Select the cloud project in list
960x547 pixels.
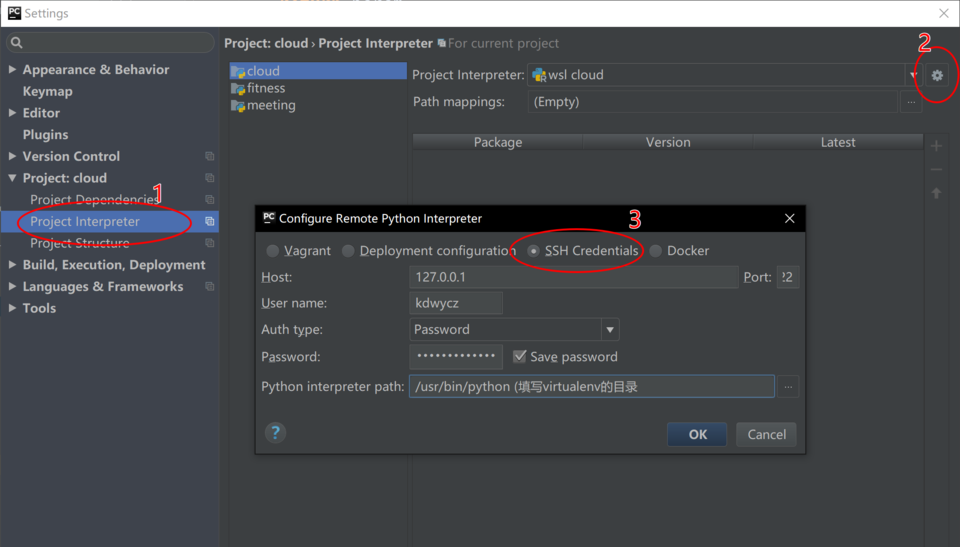[318, 71]
